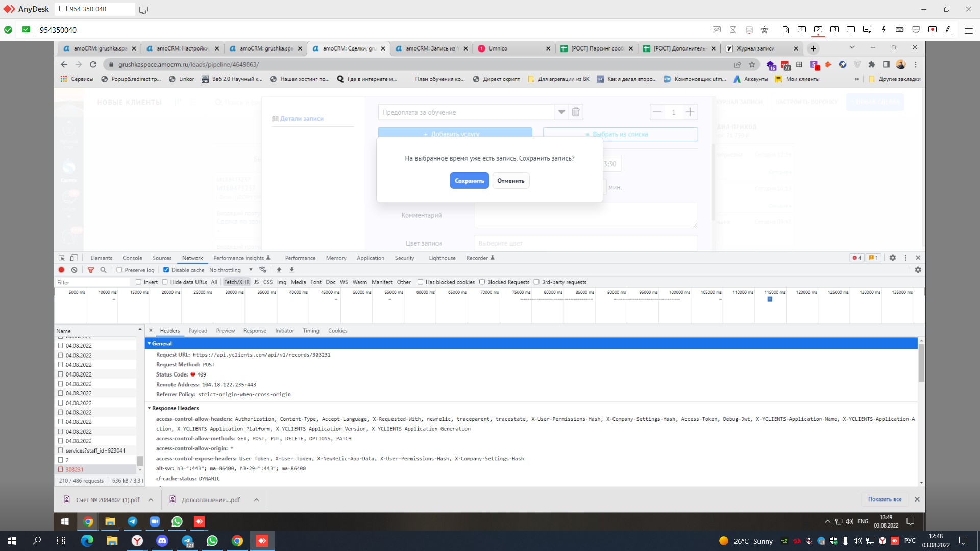This screenshot has width=980, height=551.
Task: Open the Payload tab of the request
Action: coord(198,331)
